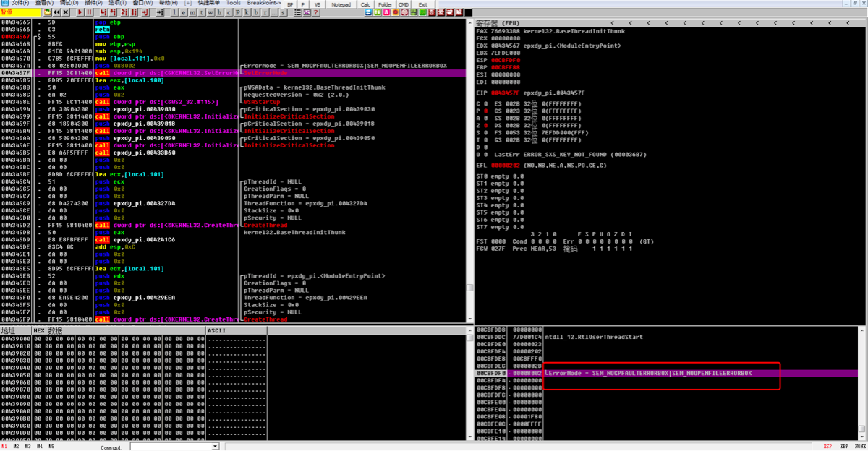Click the NONE button in status bar
868x451 pixels.
pos(860,447)
